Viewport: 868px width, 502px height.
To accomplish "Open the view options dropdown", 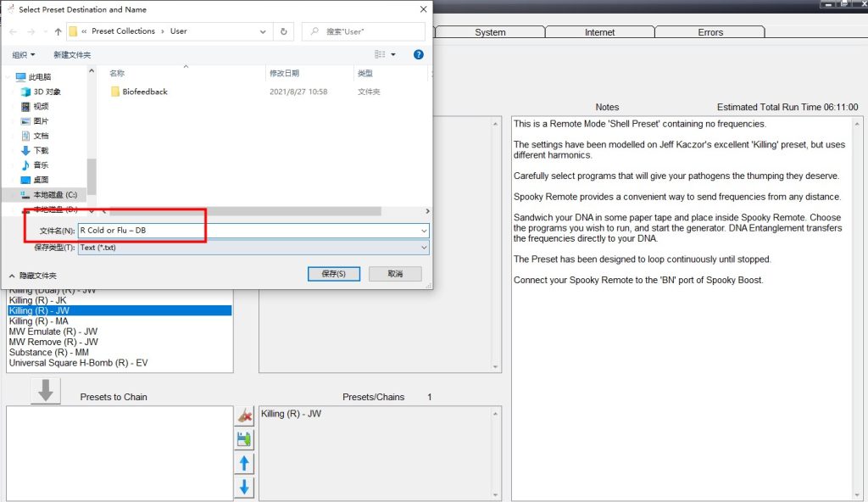I will tap(392, 54).
